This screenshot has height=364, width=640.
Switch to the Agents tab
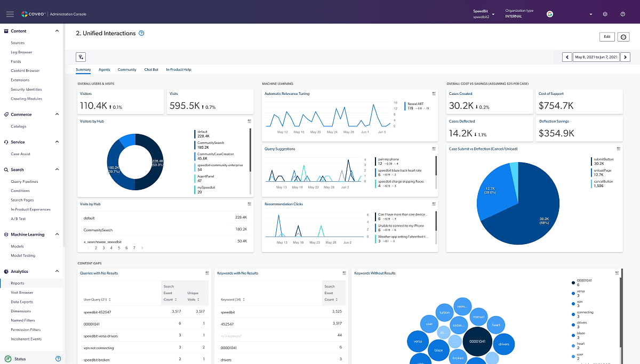pos(104,69)
